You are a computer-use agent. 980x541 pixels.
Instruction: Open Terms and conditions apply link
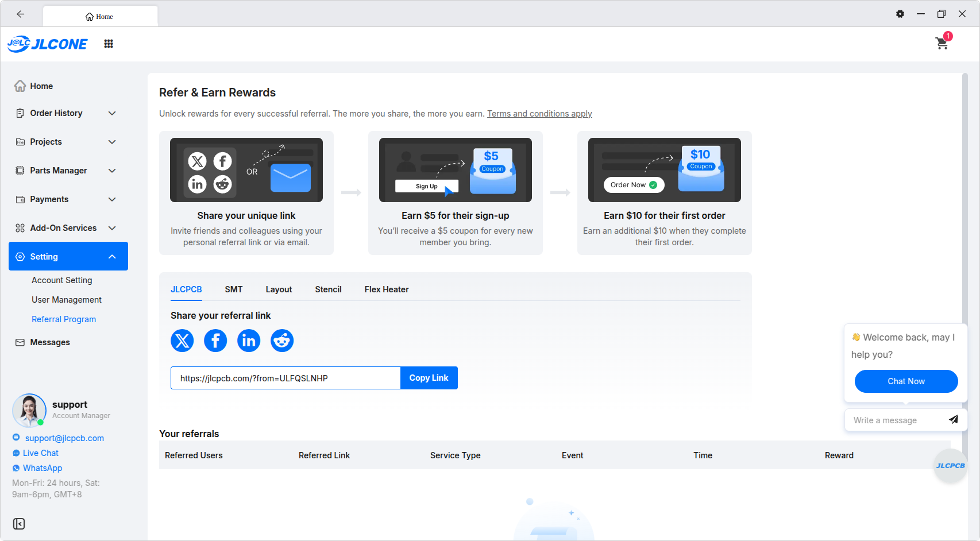(539, 114)
